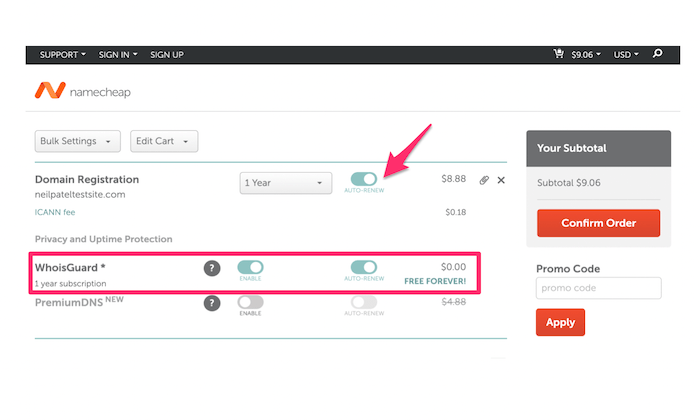Screen dimensions: 700x420
Task: Open the Bulk Settings dropdown
Action: pos(78,141)
